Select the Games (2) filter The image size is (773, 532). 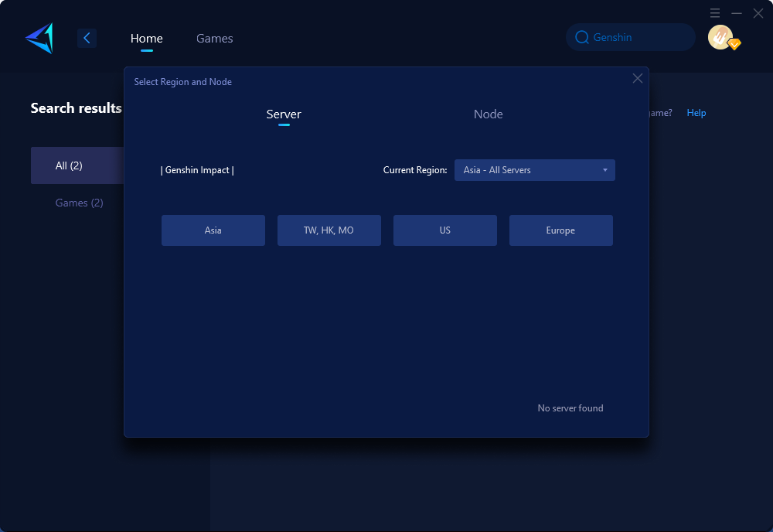point(79,203)
